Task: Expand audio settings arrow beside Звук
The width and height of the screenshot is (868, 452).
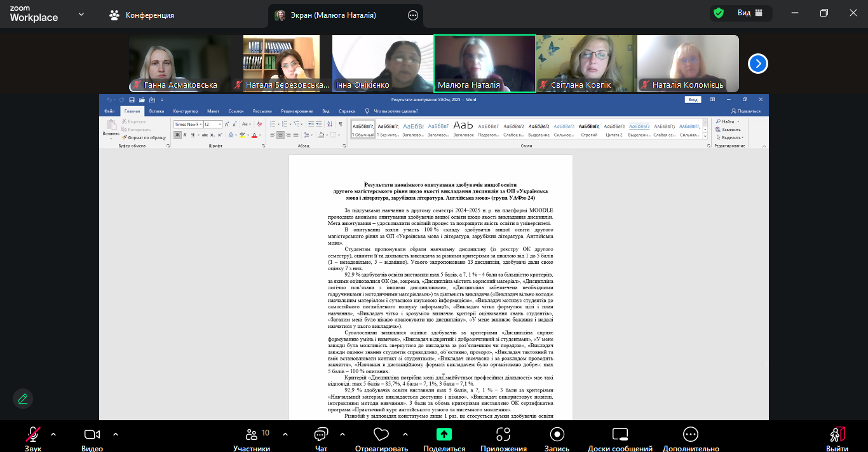Action: click(x=53, y=434)
